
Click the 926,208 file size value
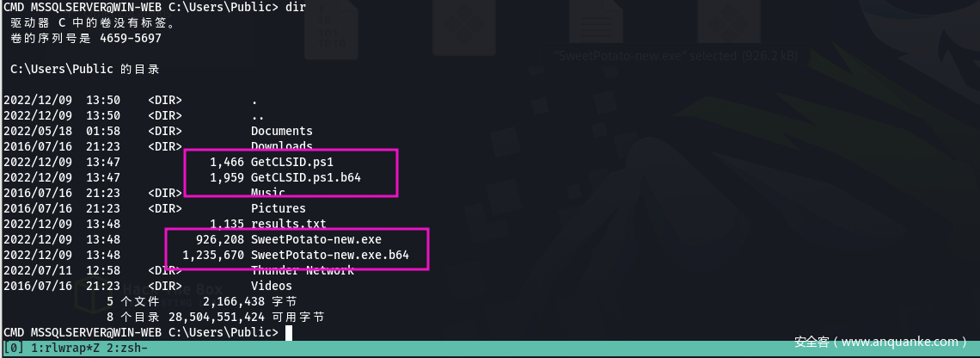tap(219, 240)
